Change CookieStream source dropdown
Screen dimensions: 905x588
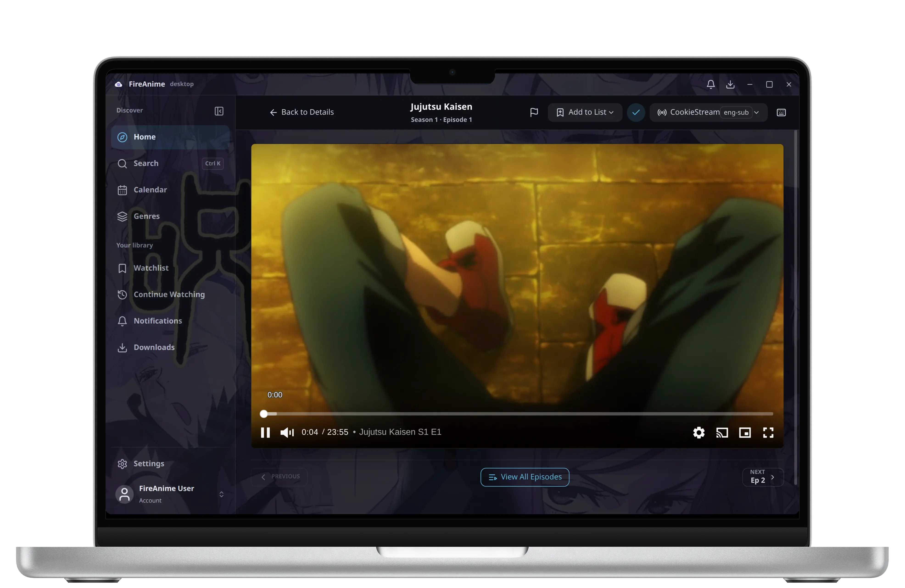708,112
